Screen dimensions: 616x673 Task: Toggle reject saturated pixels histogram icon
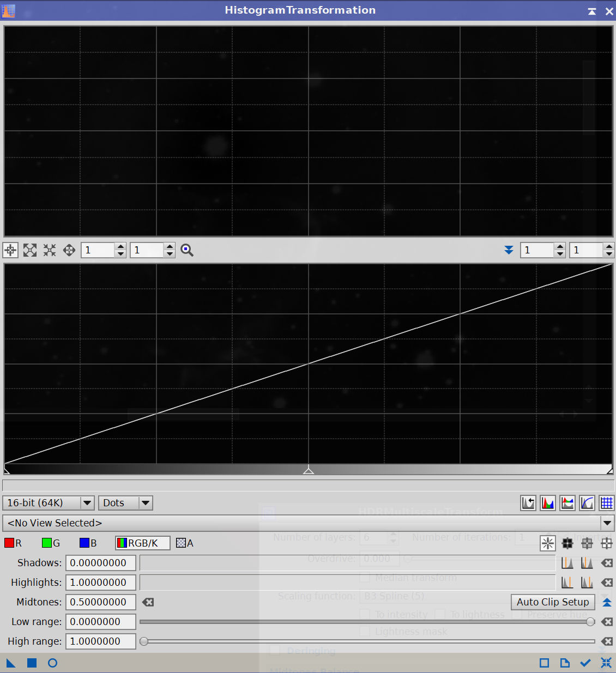pos(528,503)
